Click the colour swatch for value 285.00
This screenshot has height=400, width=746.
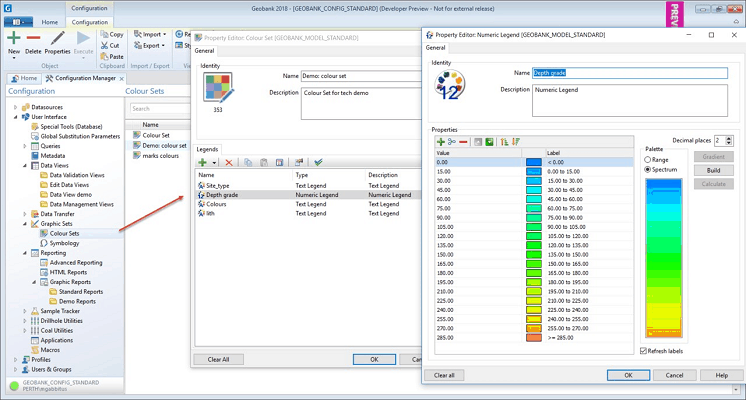click(533, 338)
